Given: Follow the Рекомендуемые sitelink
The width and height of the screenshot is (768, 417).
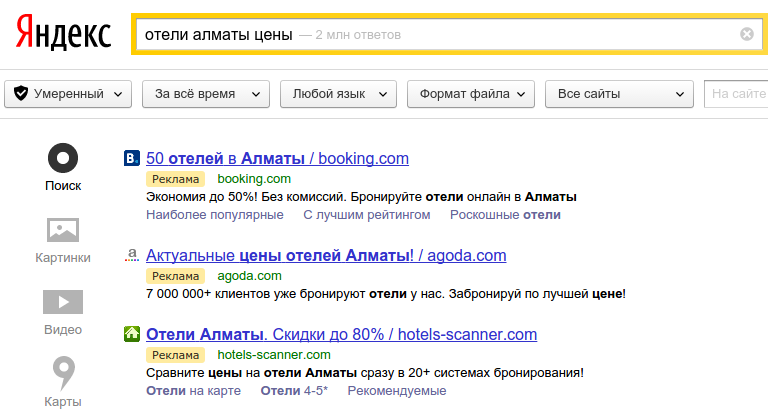Looking at the screenshot, I should [397, 391].
